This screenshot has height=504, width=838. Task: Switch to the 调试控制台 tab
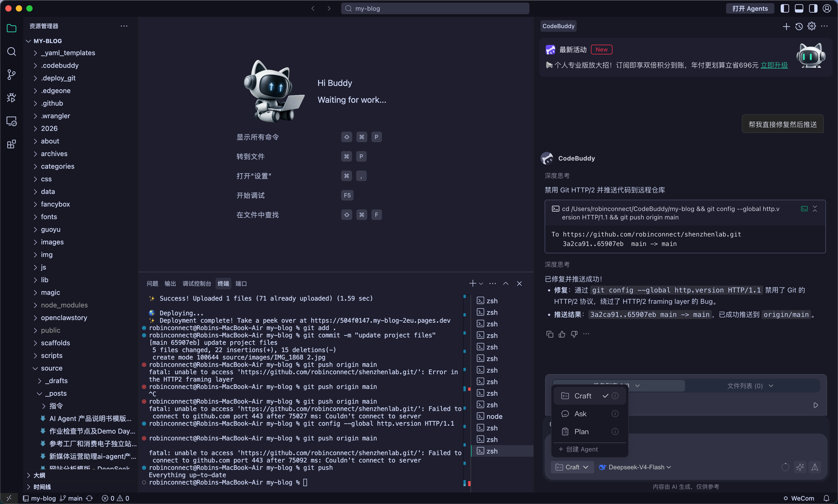[197, 284]
